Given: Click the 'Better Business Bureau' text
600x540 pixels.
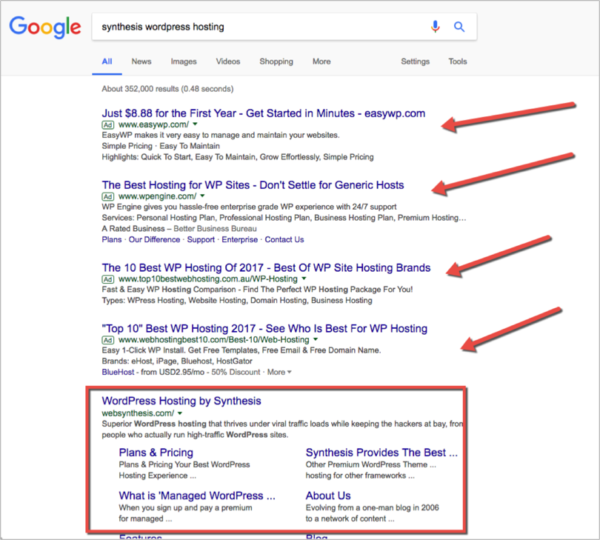Looking at the screenshot, I should (215, 229).
